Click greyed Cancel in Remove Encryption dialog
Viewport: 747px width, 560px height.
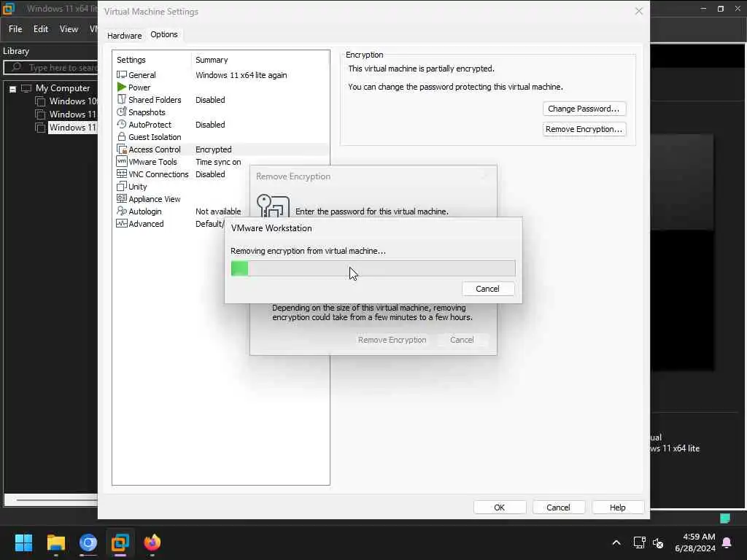point(462,340)
